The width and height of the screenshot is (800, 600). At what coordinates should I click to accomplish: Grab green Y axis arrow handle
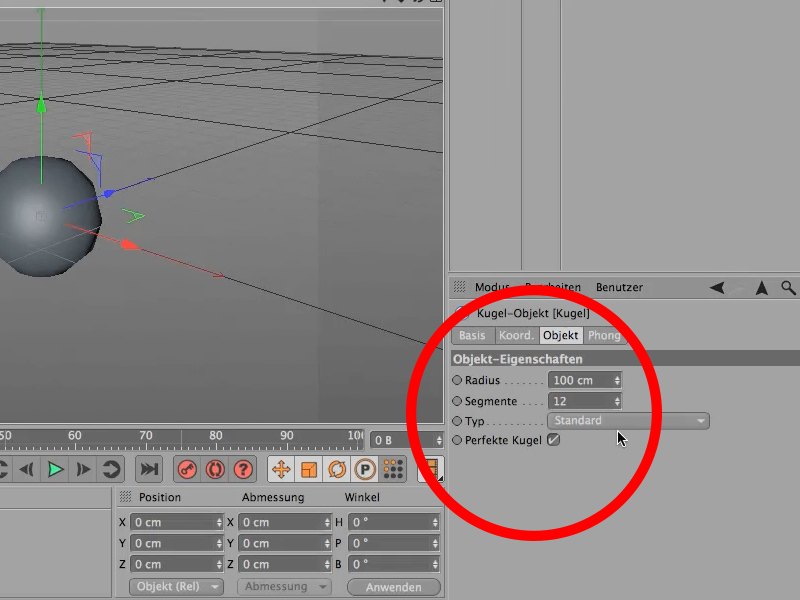coord(41,105)
